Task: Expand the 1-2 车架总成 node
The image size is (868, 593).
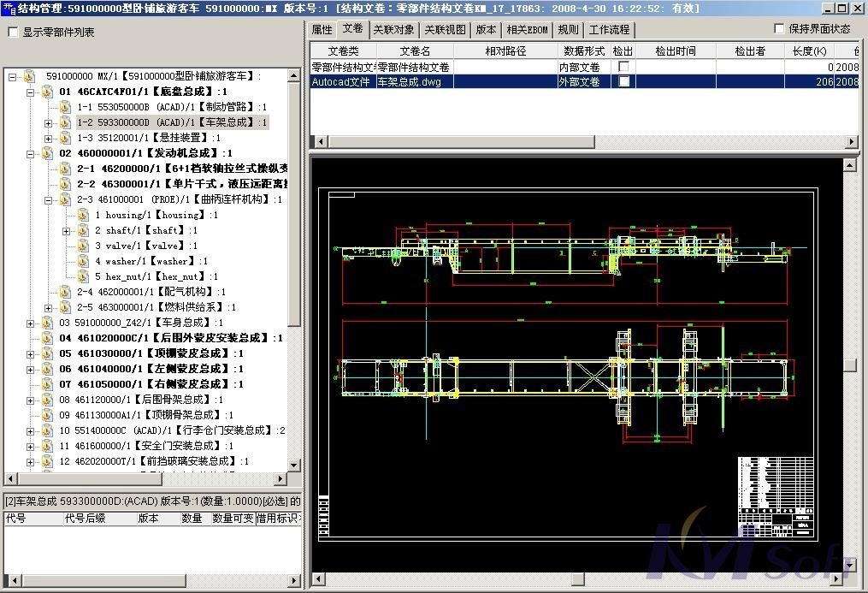Action: (x=48, y=123)
